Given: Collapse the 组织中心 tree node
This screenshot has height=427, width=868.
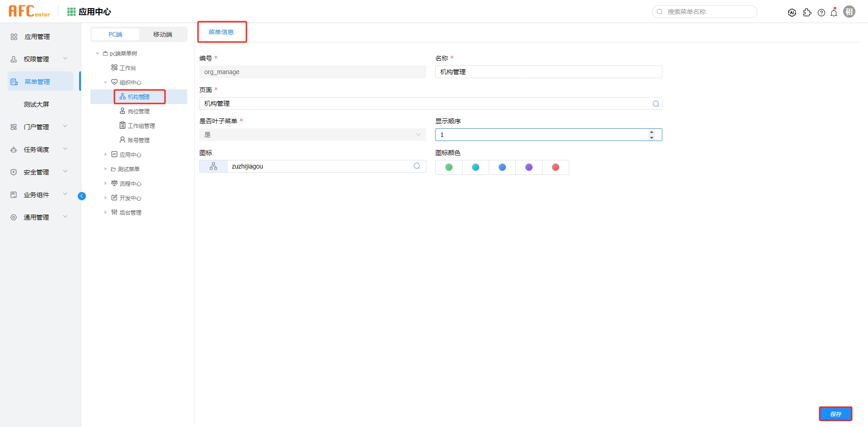Looking at the screenshot, I should pos(105,82).
